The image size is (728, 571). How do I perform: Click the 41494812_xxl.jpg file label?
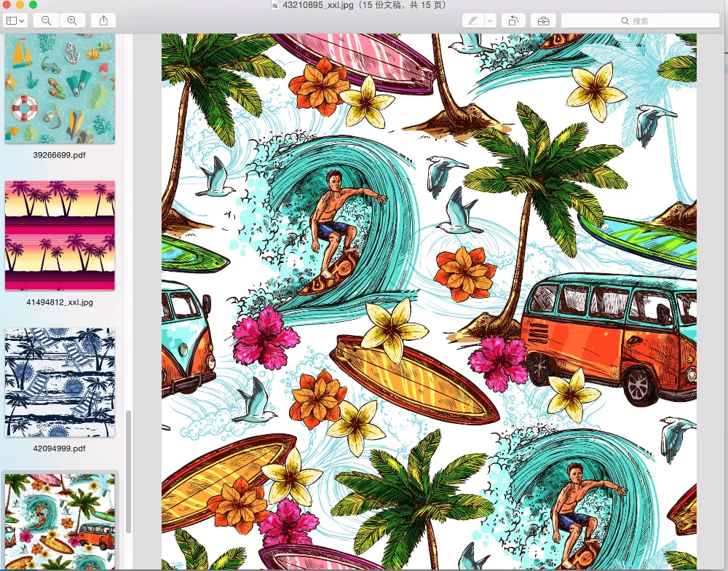60,302
